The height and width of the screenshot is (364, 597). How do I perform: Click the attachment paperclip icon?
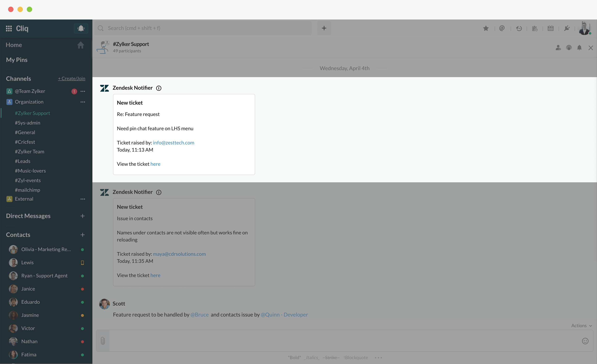coord(103,341)
